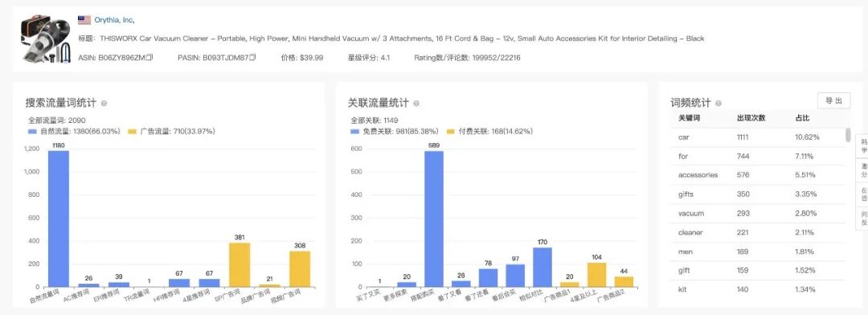
Task: Open the Orythia, Inc seller link
Action: pyautogui.click(x=115, y=20)
